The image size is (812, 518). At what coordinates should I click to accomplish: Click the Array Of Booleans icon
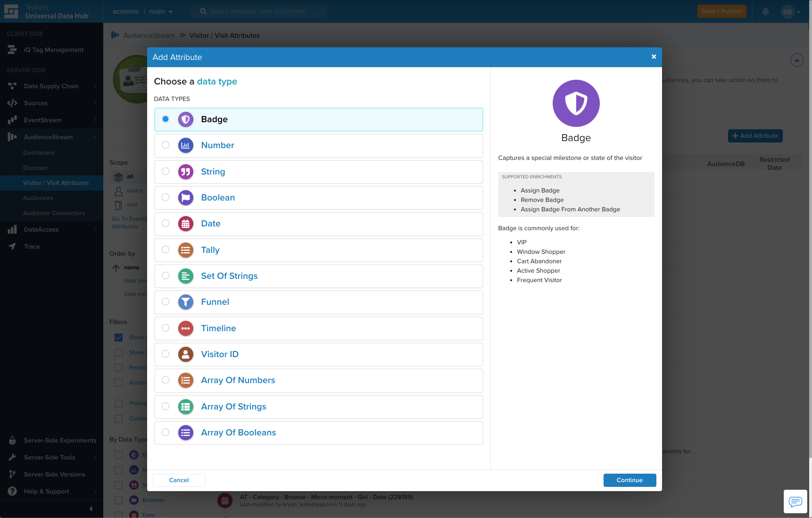click(x=186, y=433)
